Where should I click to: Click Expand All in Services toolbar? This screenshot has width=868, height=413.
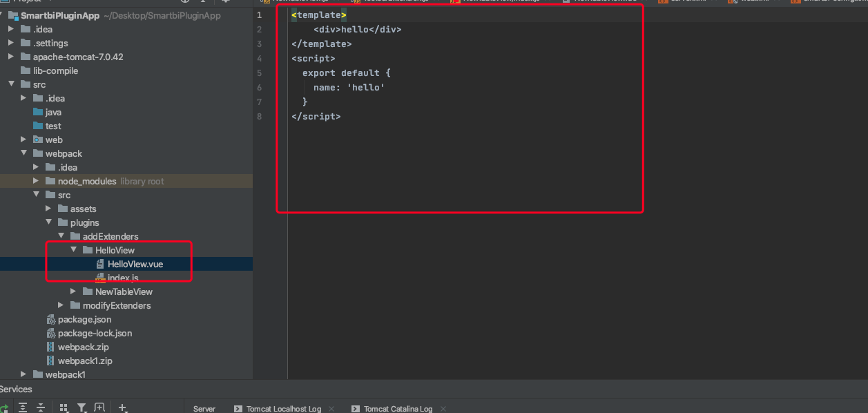pos(23,408)
